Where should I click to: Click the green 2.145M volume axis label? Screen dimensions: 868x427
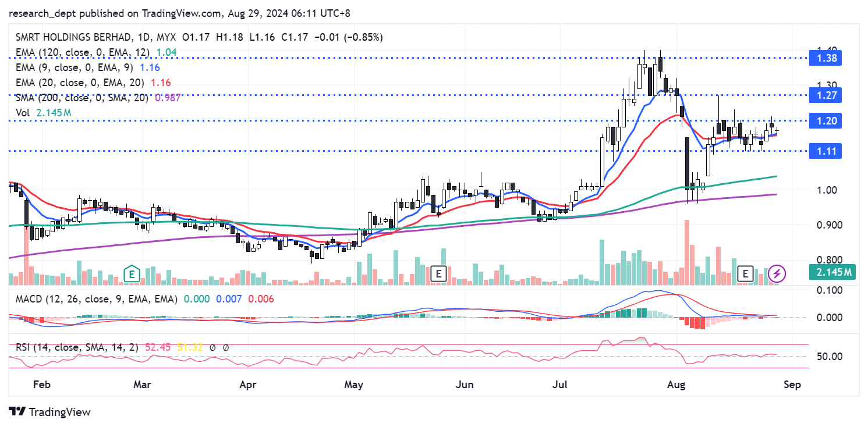point(831,272)
